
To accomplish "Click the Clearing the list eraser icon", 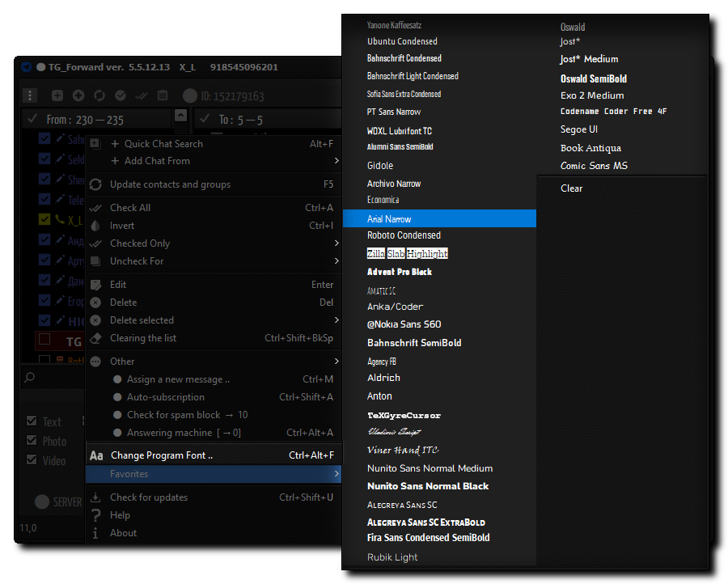I will (95, 338).
